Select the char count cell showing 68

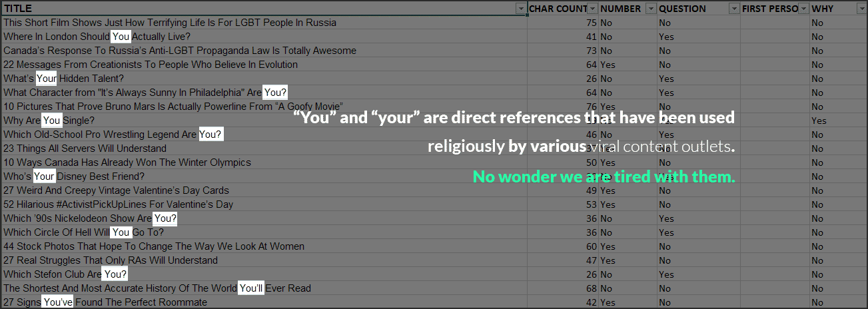click(591, 288)
